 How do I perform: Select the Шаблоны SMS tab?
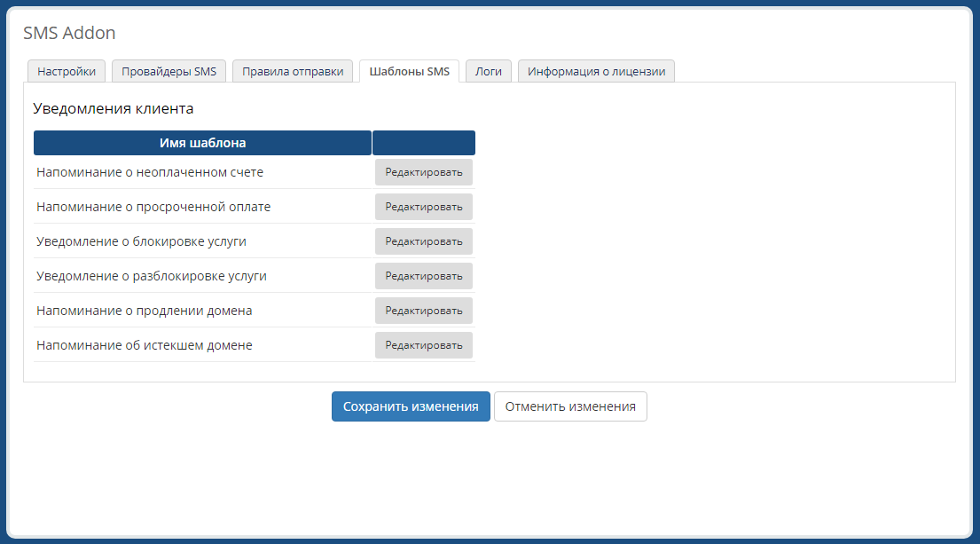point(409,72)
